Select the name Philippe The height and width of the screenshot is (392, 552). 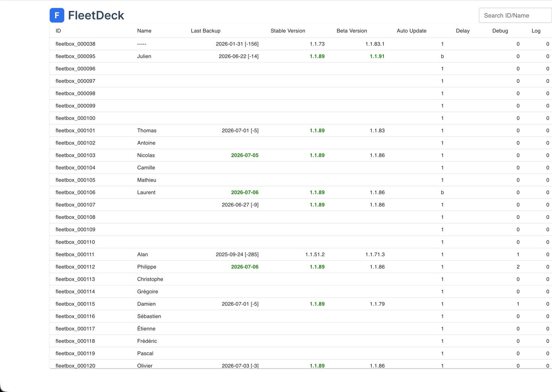click(146, 267)
